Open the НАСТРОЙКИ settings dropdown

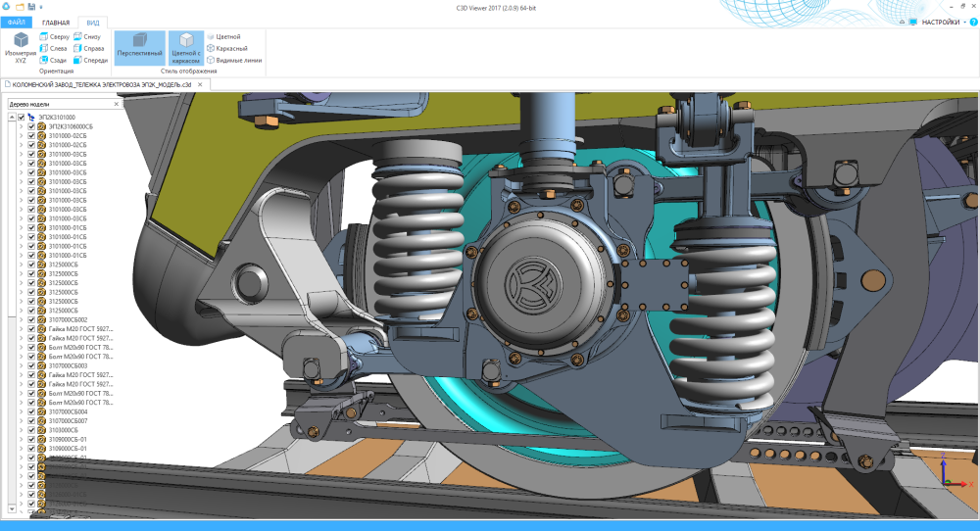tap(944, 22)
